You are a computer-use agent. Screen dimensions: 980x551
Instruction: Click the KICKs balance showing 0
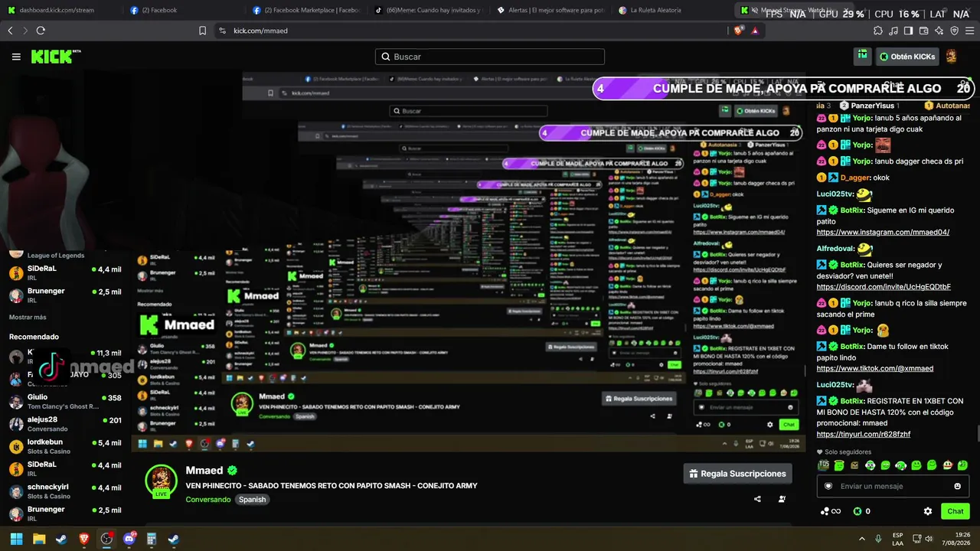[862, 511]
